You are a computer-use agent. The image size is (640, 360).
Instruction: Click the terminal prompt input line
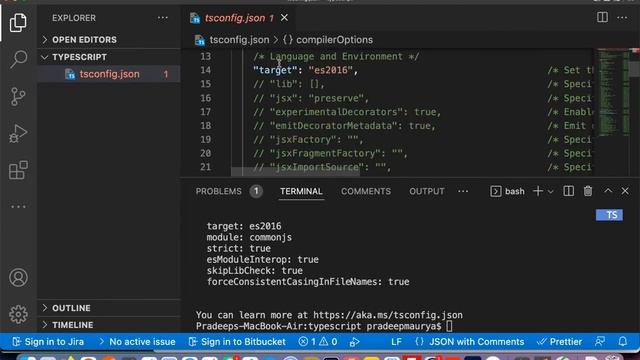[x=324, y=326]
